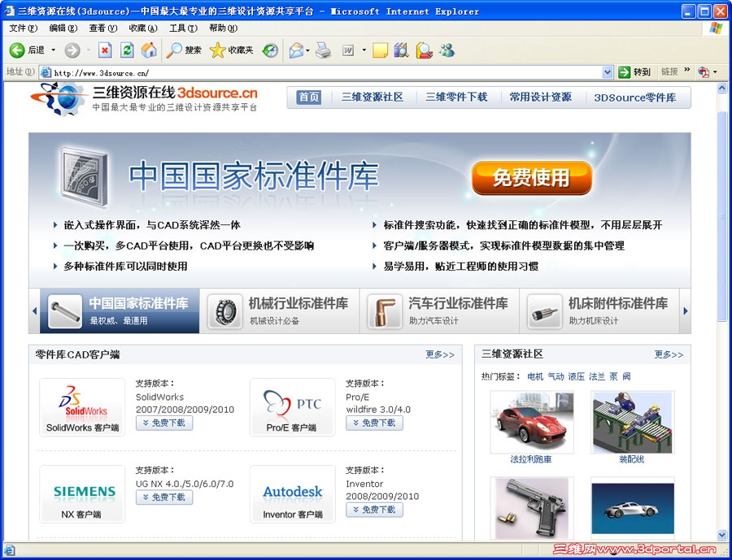The height and width of the screenshot is (560, 732).
Task: Slide the library carousel left arrow
Action: [34, 310]
